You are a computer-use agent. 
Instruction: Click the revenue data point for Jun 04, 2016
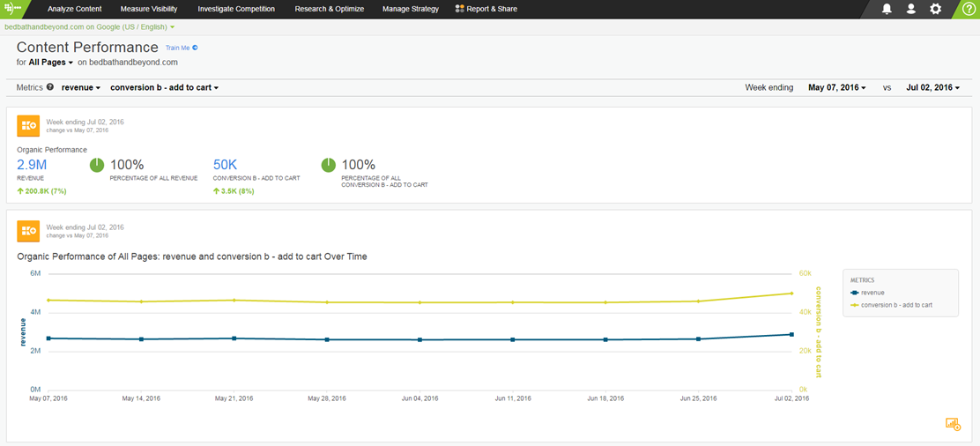tap(420, 339)
